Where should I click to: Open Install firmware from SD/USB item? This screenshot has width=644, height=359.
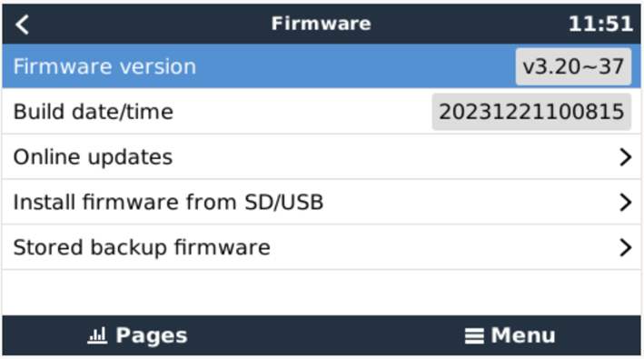click(322, 202)
